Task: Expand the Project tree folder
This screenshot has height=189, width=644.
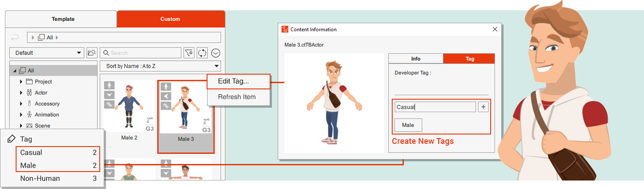Action: (21, 82)
